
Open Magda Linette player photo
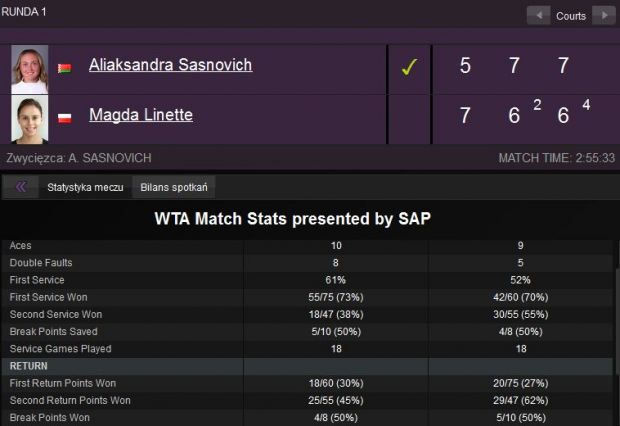click(30, 119)
